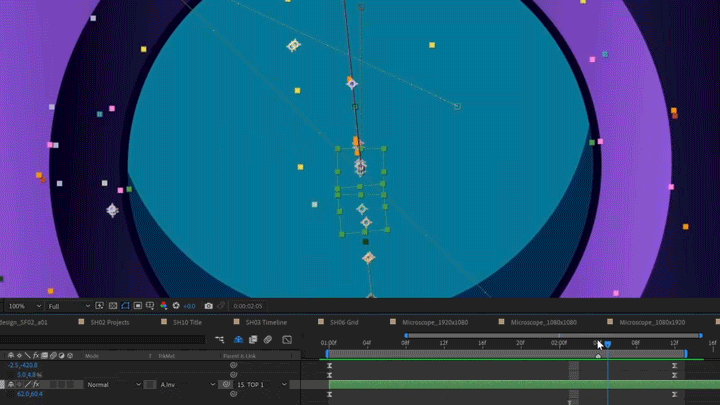
Task: Open the Normal blending mode dropdown
Action: coord(114,384)
